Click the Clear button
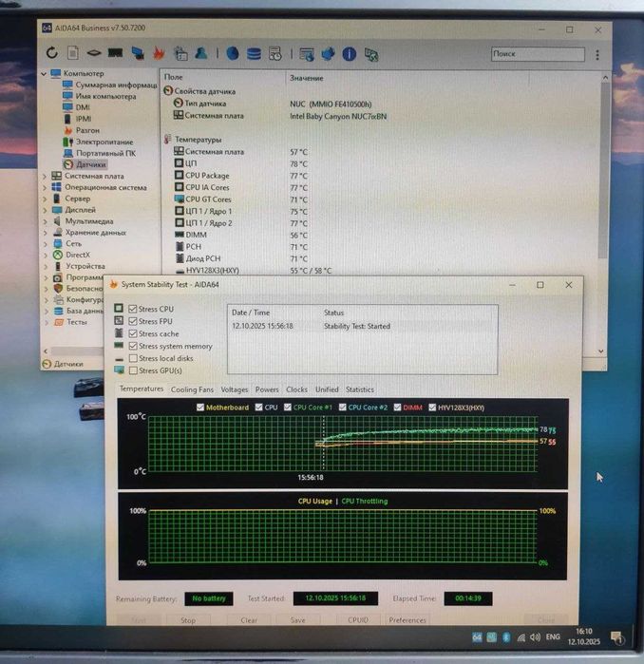Screen dimensions: 644x664 tap(249, 619)
